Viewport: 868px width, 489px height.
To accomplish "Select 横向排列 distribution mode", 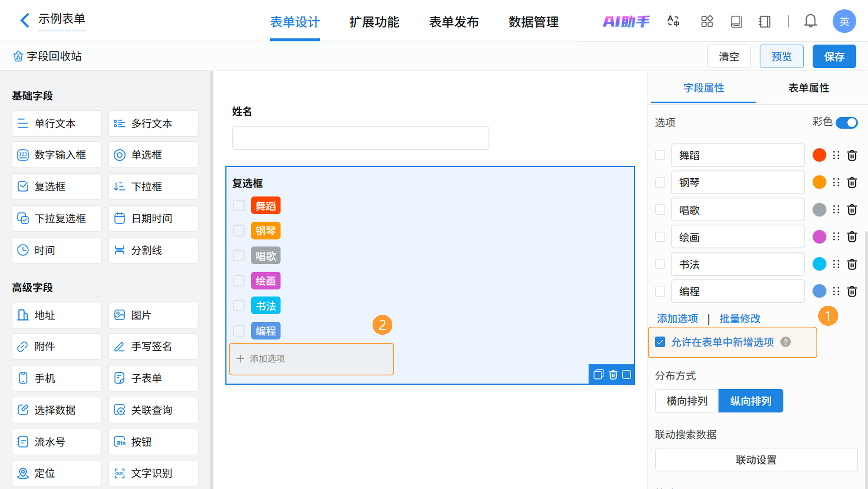I will [687, 401].
